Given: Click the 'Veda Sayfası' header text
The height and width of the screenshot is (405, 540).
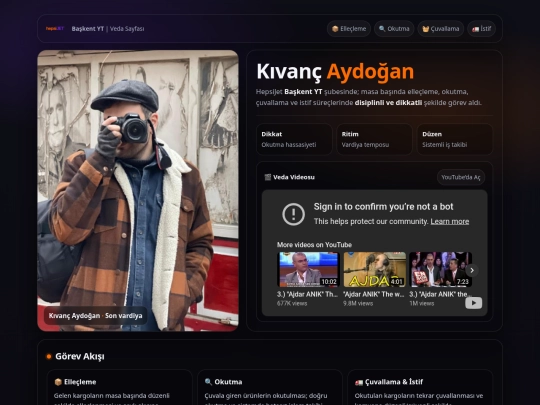Looking at the screenshot, I should (127, 29).
